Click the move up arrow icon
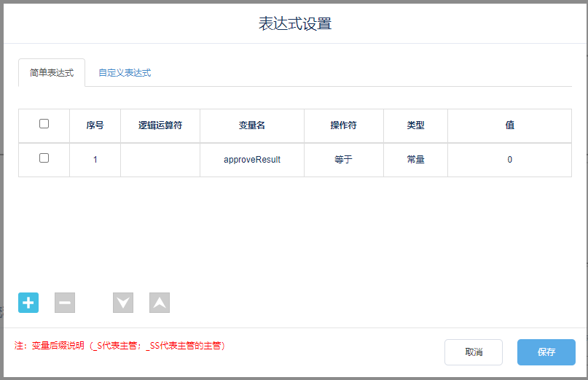The height and width of the screenshot is (380, 588). [160, 303]
